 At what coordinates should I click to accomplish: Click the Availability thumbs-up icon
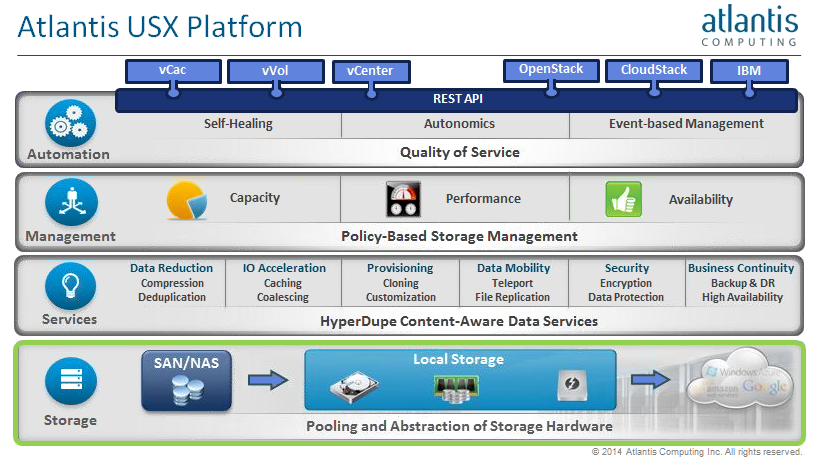(x=624, y=199)
